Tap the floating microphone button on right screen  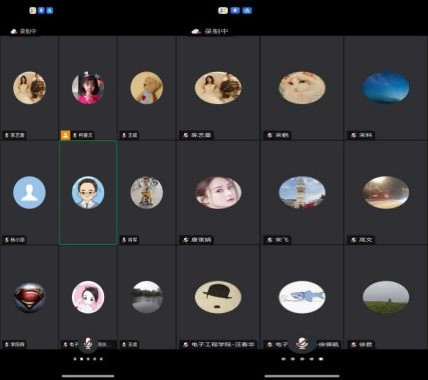pyautogui.click(x=302, y=344)
